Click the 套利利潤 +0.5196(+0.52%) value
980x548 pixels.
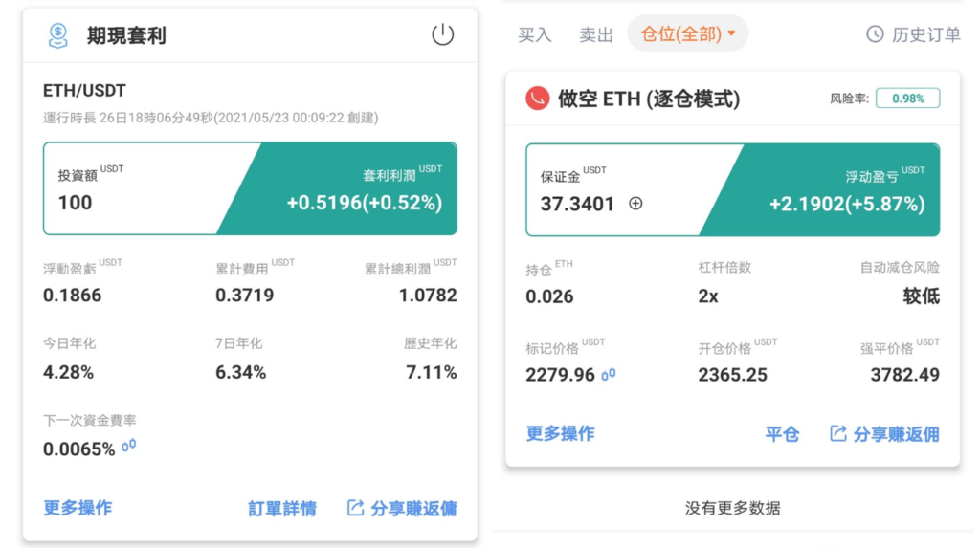click(x=365, y=203)
